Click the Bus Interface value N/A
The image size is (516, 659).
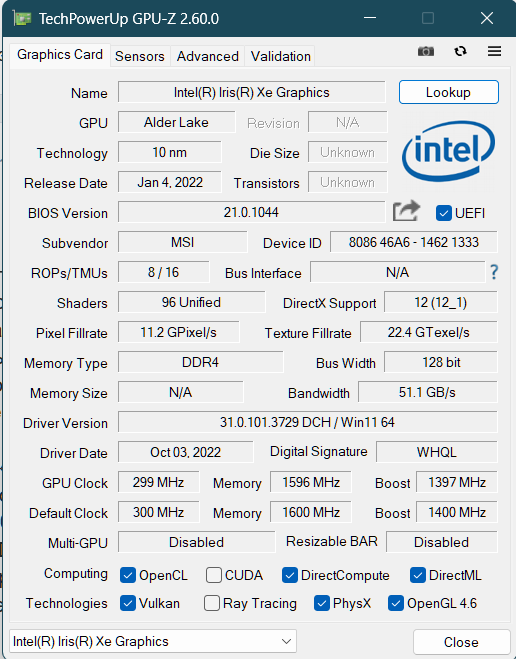(398, 272)
